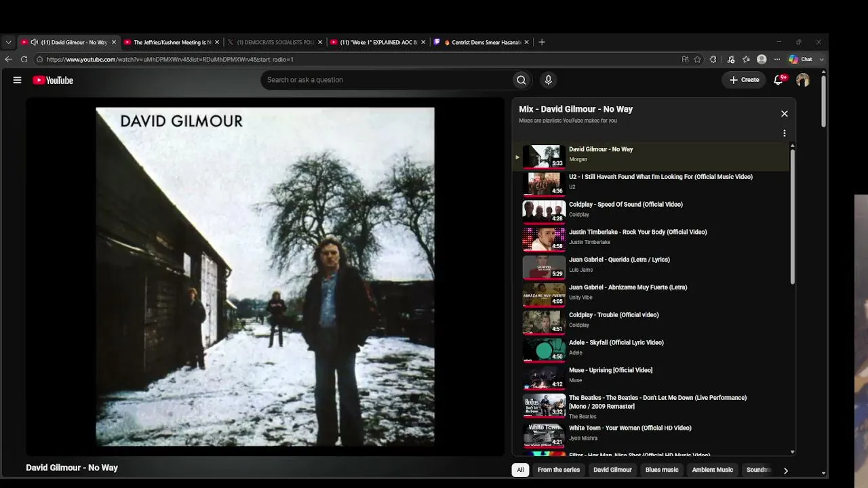Click the "Mix - David Gilmour - No Way" heading
The image size is (868, 488).
pyautogui.click(x=576, y=109)
